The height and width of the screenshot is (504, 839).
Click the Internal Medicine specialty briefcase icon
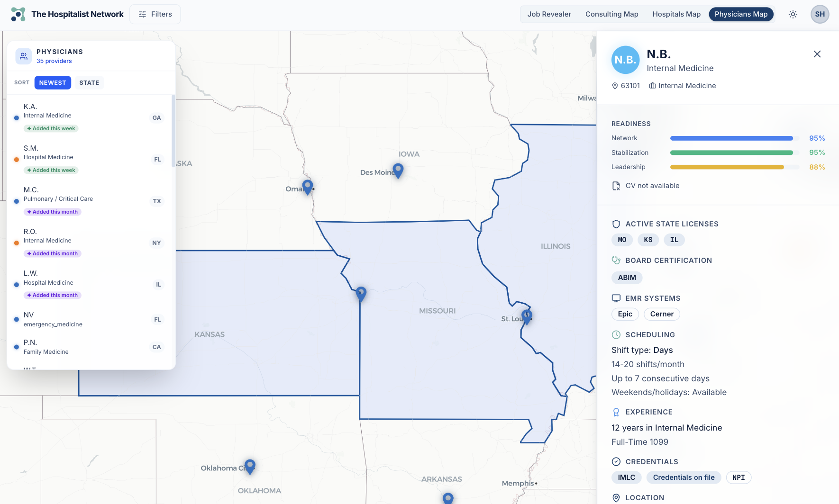[x=653, y=86]
